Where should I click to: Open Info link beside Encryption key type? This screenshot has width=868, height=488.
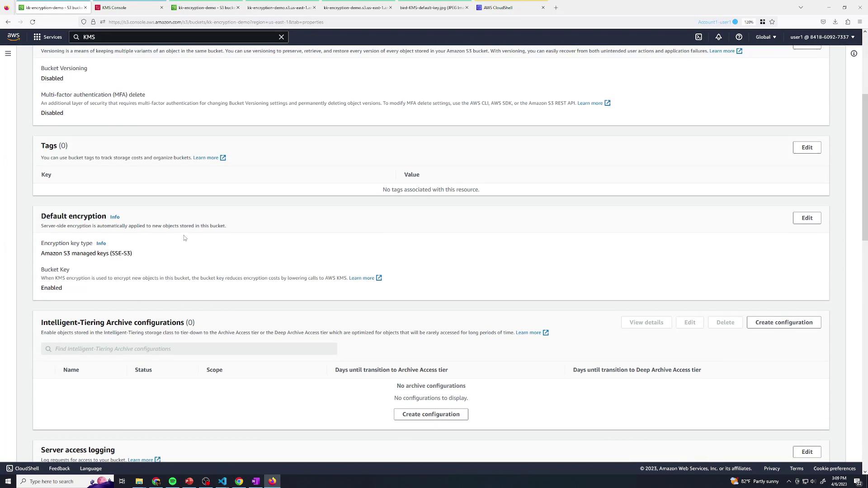tap(101, 244)
